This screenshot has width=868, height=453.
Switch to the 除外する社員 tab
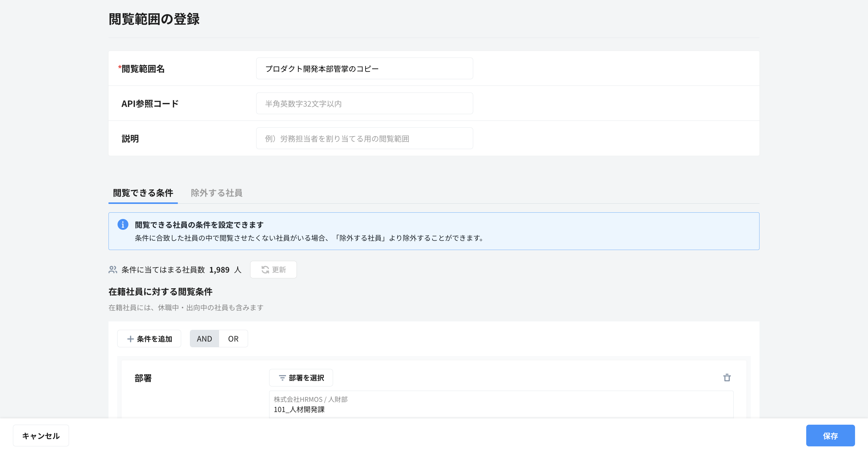pyautogui.click(x=216, y=193)
